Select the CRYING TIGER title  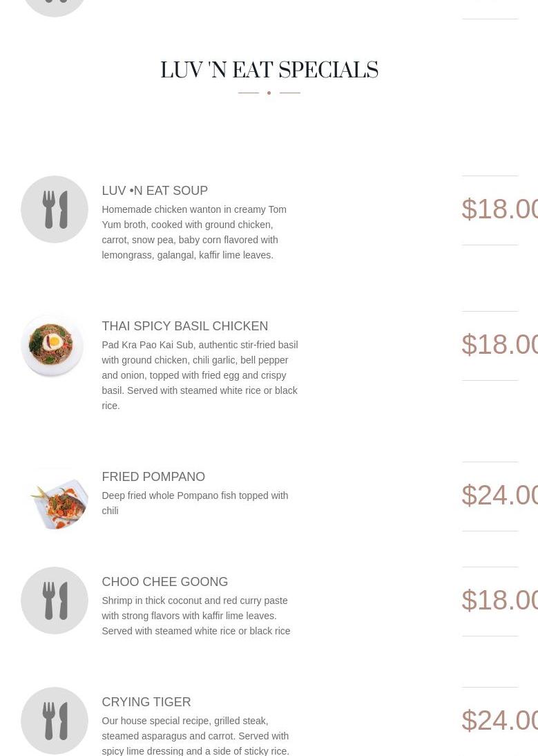[146, 701]
